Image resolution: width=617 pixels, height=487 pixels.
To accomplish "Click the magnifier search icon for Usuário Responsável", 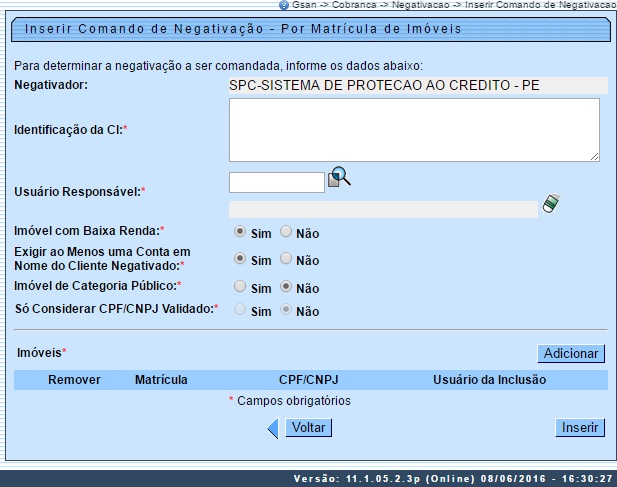I will tap(340, 178).
